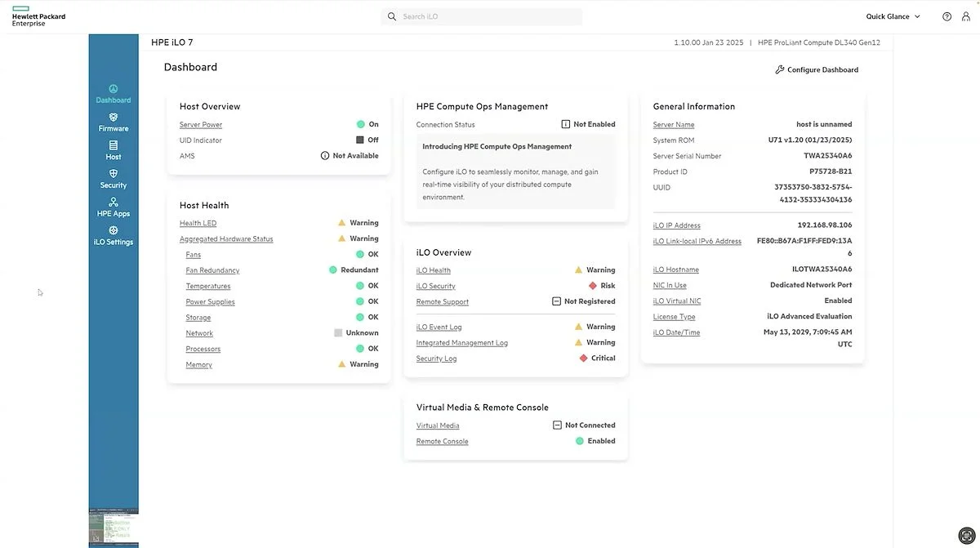Open the Network link in Host Health
980x548 pixels.
tap(199, 333)
